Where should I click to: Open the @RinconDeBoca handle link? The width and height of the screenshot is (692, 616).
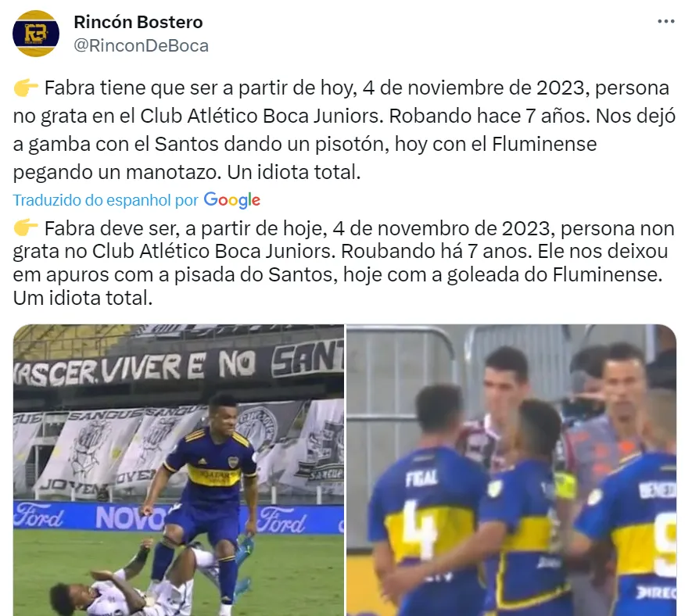coord(142,46)
